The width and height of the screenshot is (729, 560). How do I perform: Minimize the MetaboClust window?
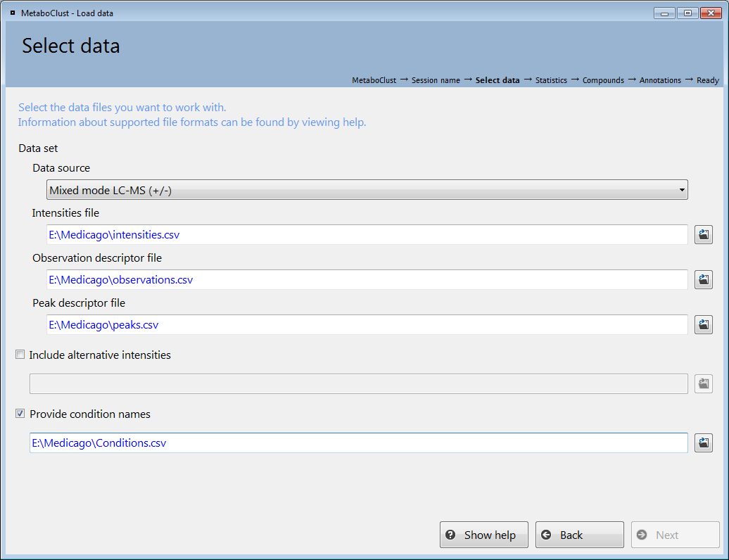coord(664,13)
